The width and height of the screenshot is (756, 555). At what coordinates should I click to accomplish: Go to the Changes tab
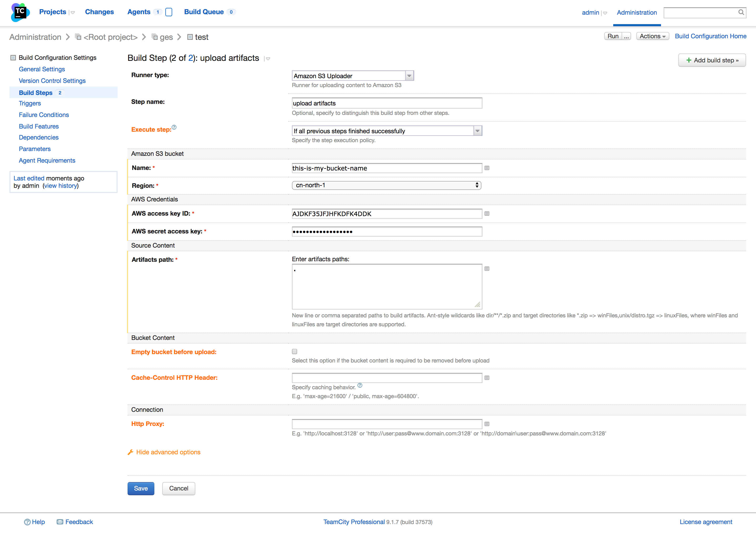click(x=99, y=12)
